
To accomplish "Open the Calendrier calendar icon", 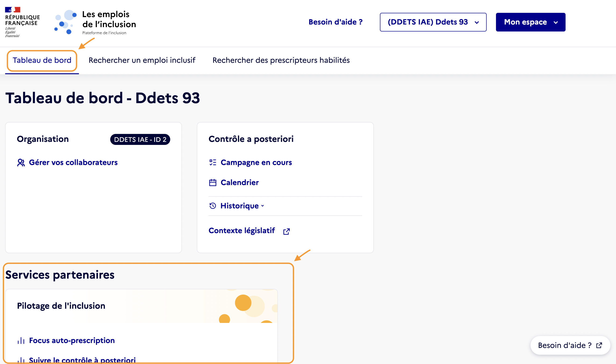I will click(x=212, y=182).
